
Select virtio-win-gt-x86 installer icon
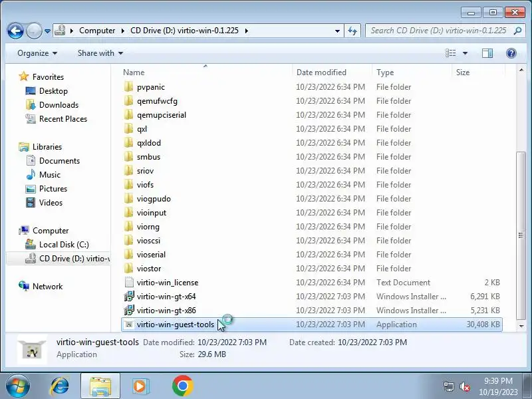[129, 310]
